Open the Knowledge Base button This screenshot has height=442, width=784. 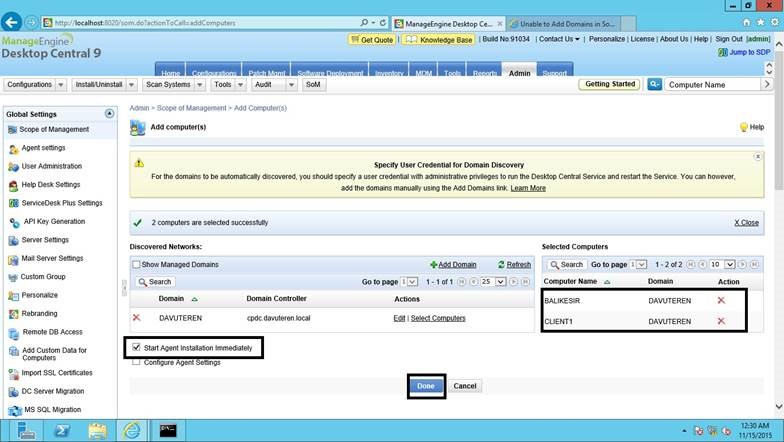point(439,40)
